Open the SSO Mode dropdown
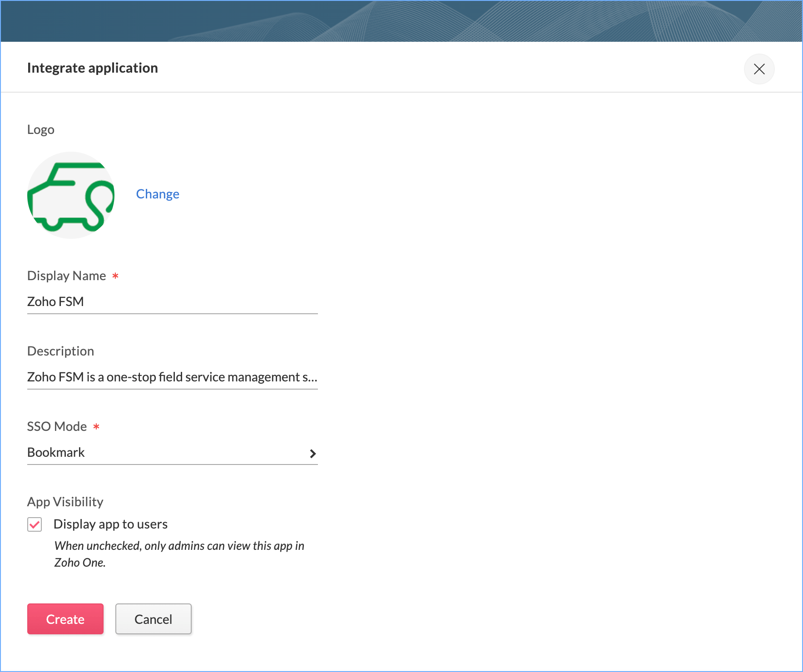803x672 pixels. click(173, 453)
